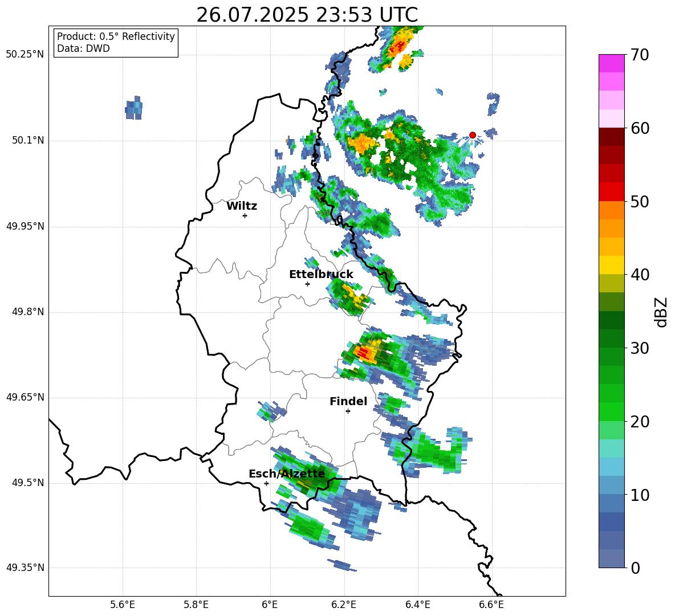Viewport: 675px width, 616px height.
Task: Click the 6°E longitude label
Action: [x=270, y=605]
